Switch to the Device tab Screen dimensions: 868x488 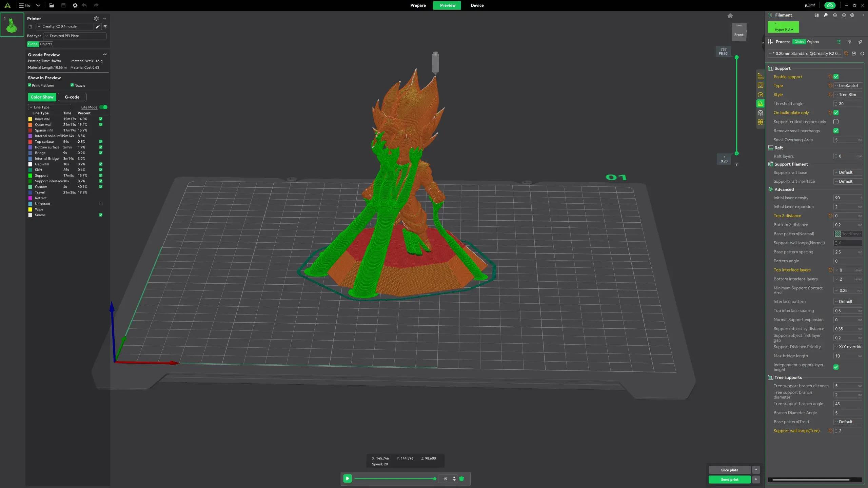pos(477,5)
